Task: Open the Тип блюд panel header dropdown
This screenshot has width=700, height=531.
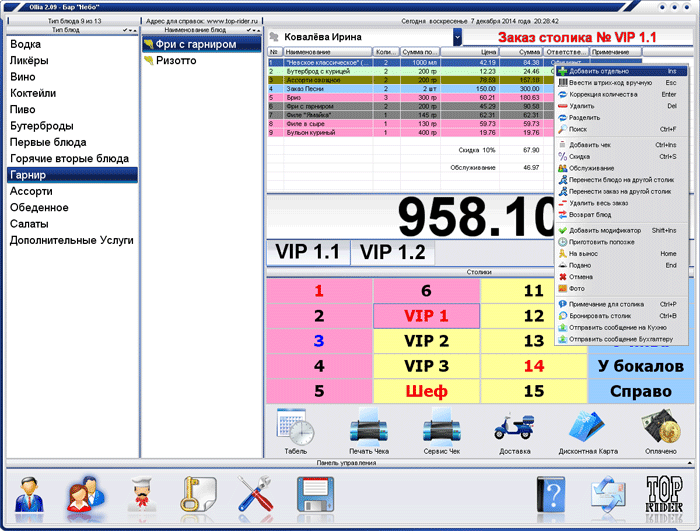Action: pos(129,31)
